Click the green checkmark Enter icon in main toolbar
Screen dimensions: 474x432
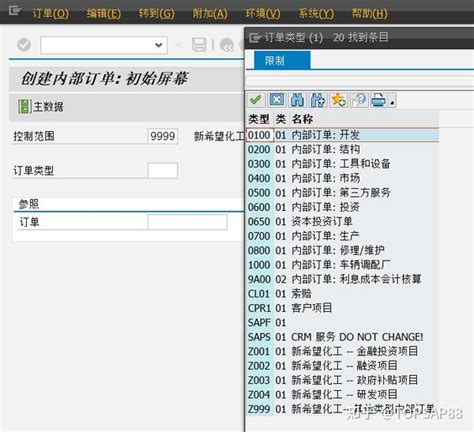click(x=24, y=45)
